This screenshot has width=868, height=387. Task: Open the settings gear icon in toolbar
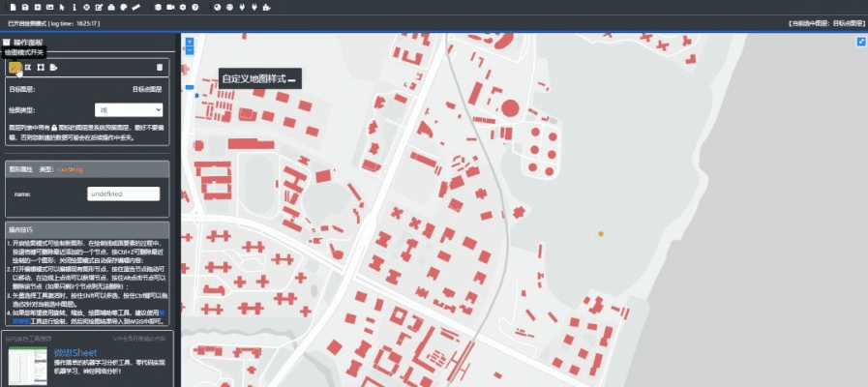(183, 7)
